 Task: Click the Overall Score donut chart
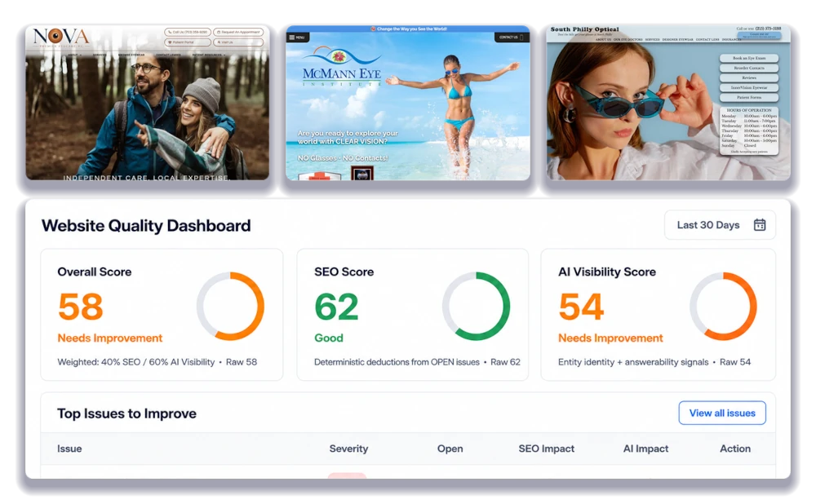click(x=230, y=306)
